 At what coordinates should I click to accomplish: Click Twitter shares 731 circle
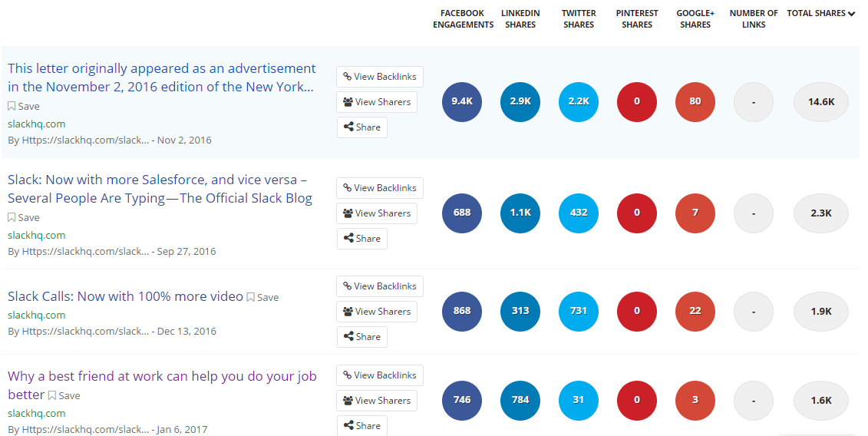tap(579, 311)
